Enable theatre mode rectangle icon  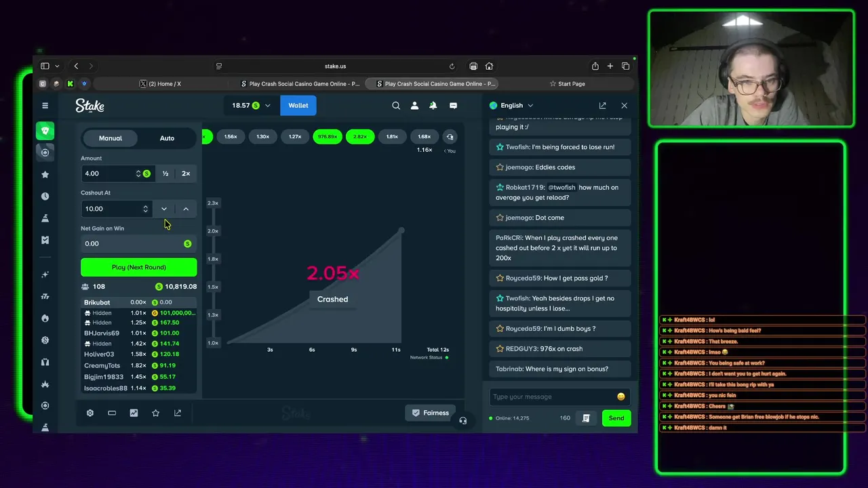(x=112, y=413)
